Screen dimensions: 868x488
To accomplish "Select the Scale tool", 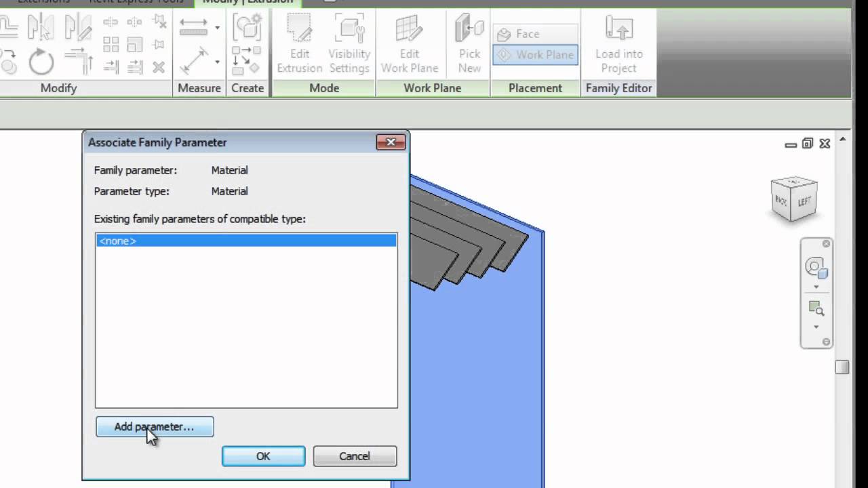I will [x=134, y=45].
